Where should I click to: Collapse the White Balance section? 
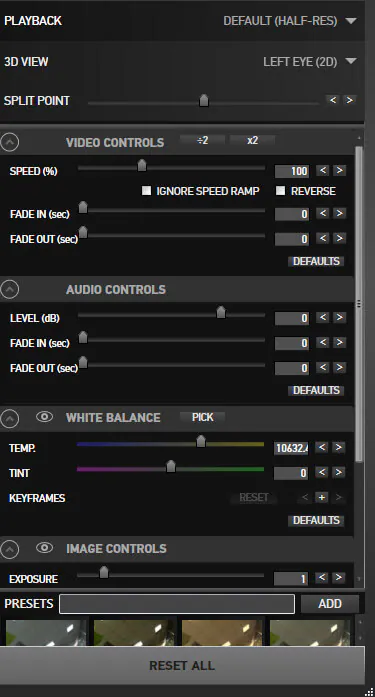click(10, 418)
